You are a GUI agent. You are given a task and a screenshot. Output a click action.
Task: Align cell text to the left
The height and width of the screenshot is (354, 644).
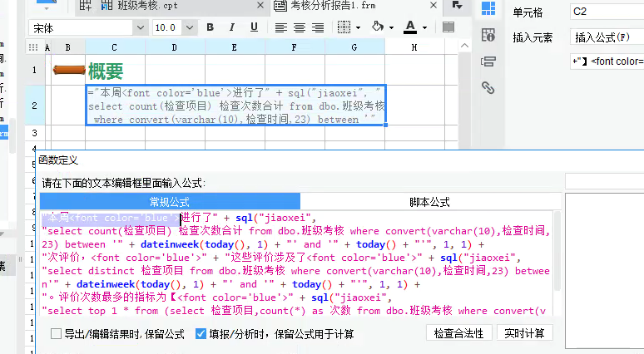point(281,27)
